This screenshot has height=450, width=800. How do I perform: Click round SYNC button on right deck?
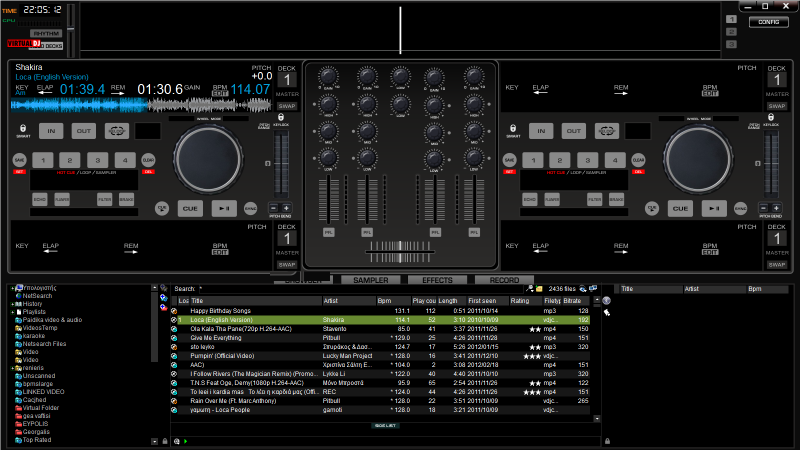click(x=740, y=208)
